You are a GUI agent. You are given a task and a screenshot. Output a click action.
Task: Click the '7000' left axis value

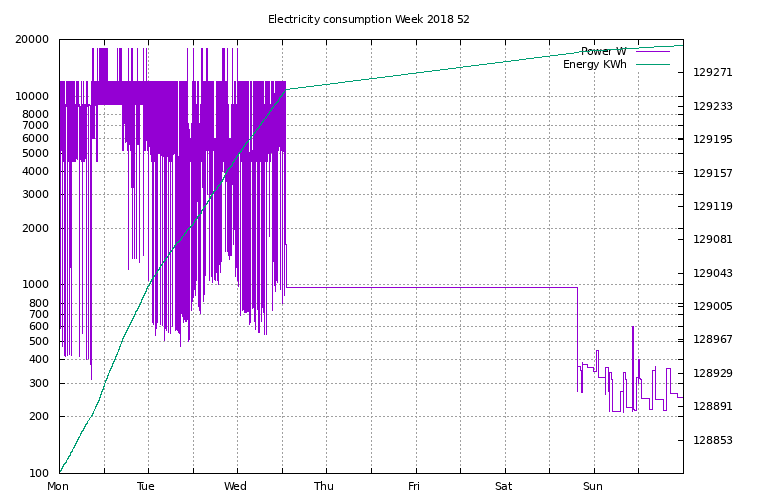click(x=35, y=125)
